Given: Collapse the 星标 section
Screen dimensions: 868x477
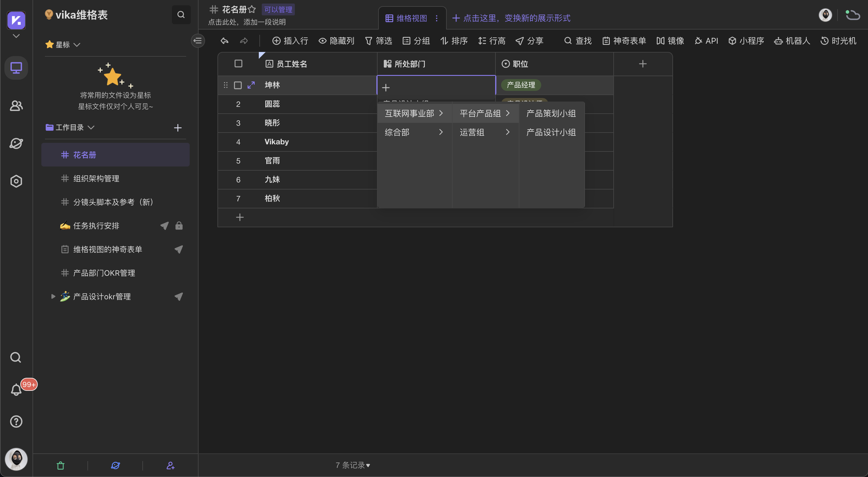Looking at the screenshot, I should click(x=77, y=44).
